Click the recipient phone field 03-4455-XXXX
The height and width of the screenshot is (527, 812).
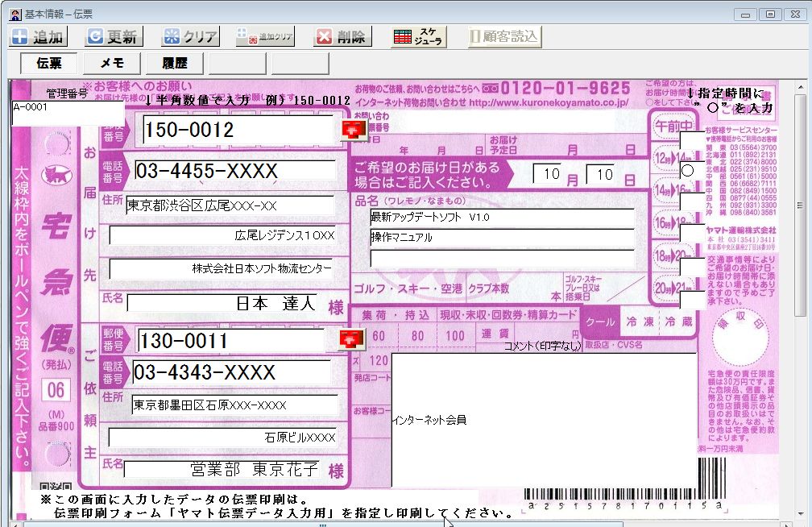coord(234,171)
